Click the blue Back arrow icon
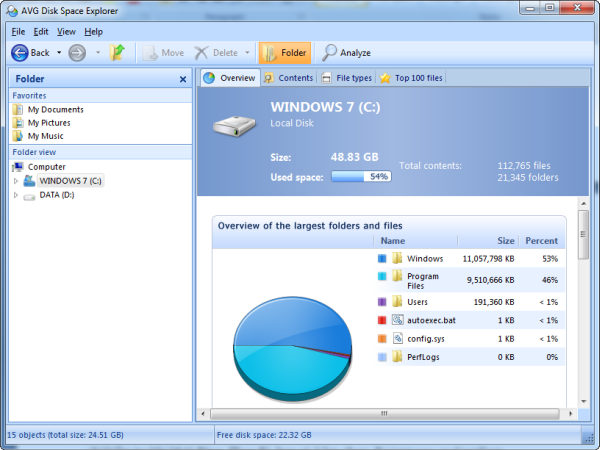 (20, 53)
